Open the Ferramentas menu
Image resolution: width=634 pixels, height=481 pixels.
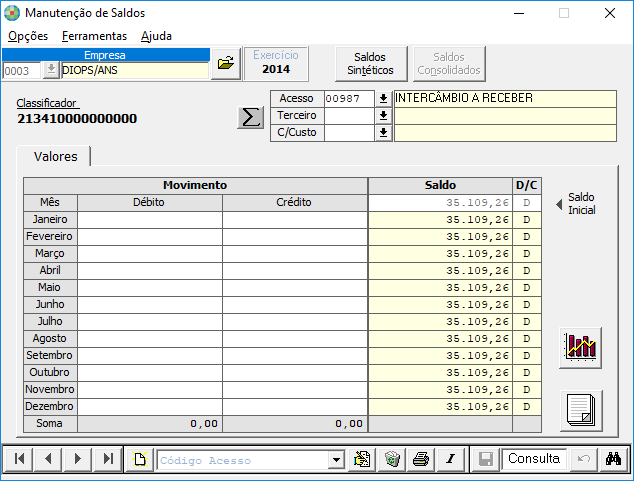[94, 36]
